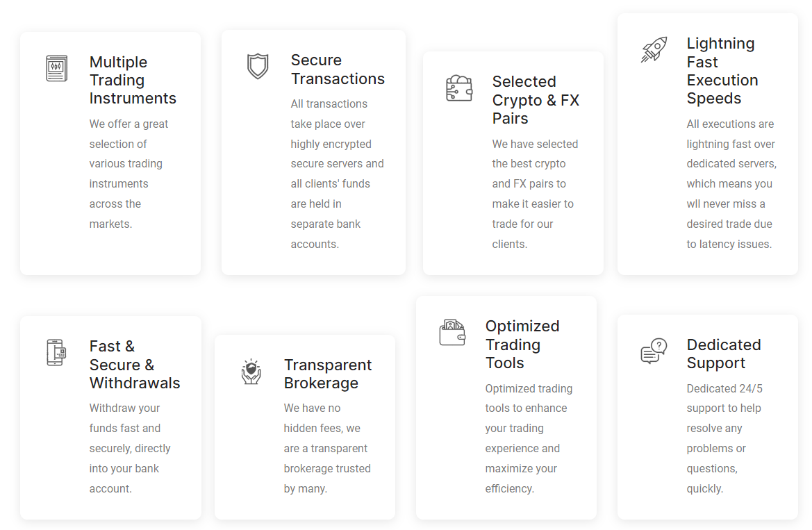Open the Selected Crypto & FX Pairs title
Viewport: 812px width, 530px height.
click(x=536, y=99)
